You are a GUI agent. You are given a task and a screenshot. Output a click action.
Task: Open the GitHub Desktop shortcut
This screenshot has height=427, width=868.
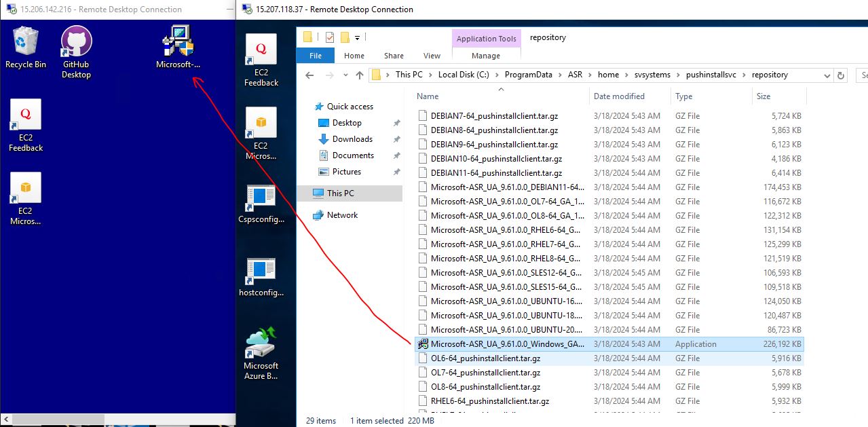tap(76, 46)
